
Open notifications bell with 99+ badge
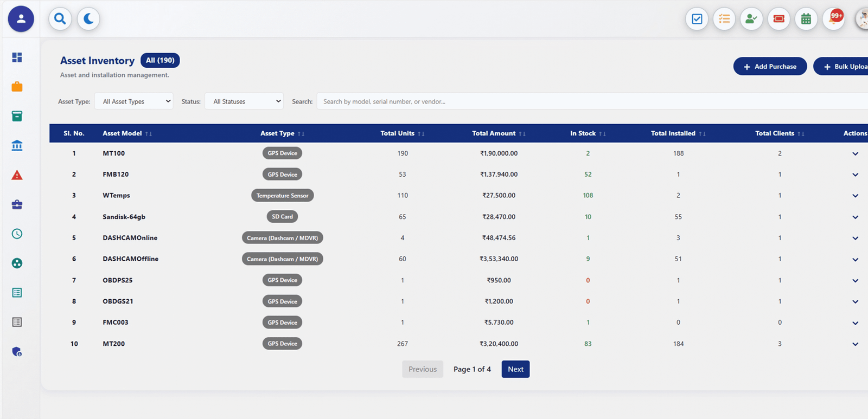[834, 19]
